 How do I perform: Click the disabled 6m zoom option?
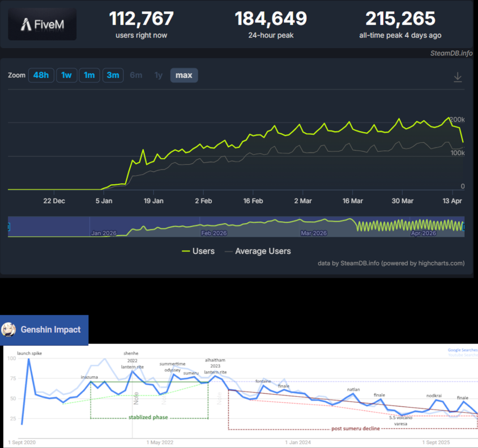[136, 75]
